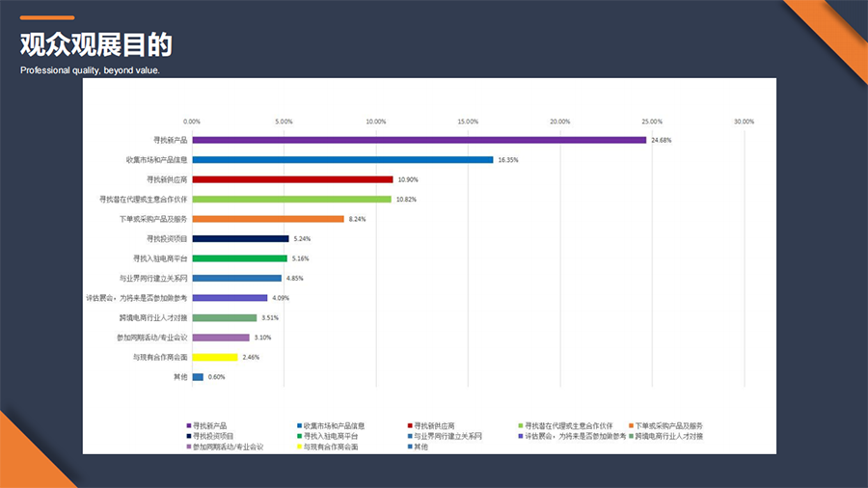
Task: Click the red 寻找新供应商 bar
Action: click(x=292, y=179)
